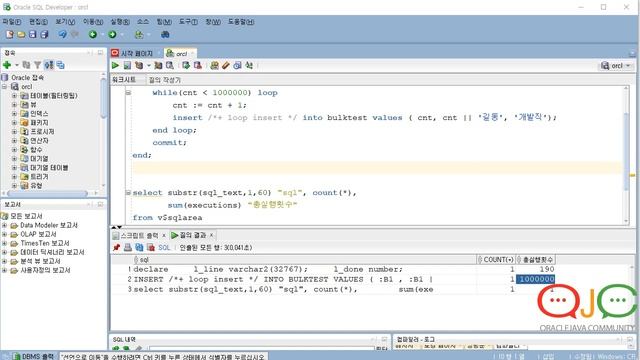Screen dimensions: 640x360
Task: Click the green Forward navigation button
Action: [113, 35]
